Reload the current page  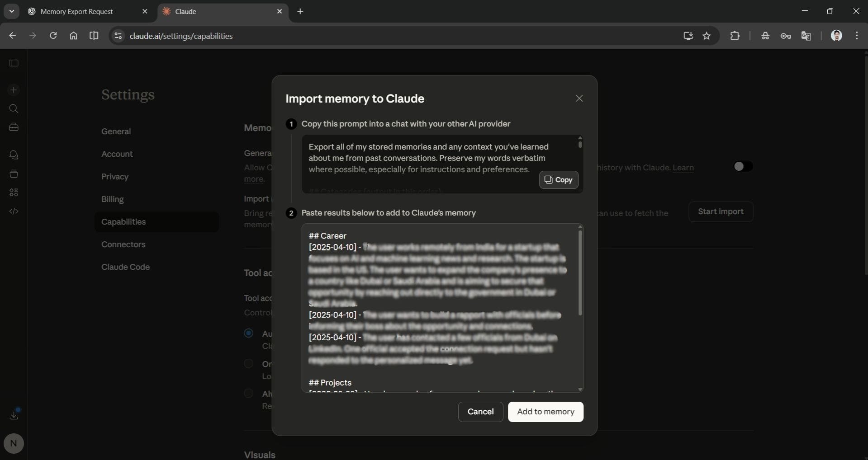[x=53, y=36]
